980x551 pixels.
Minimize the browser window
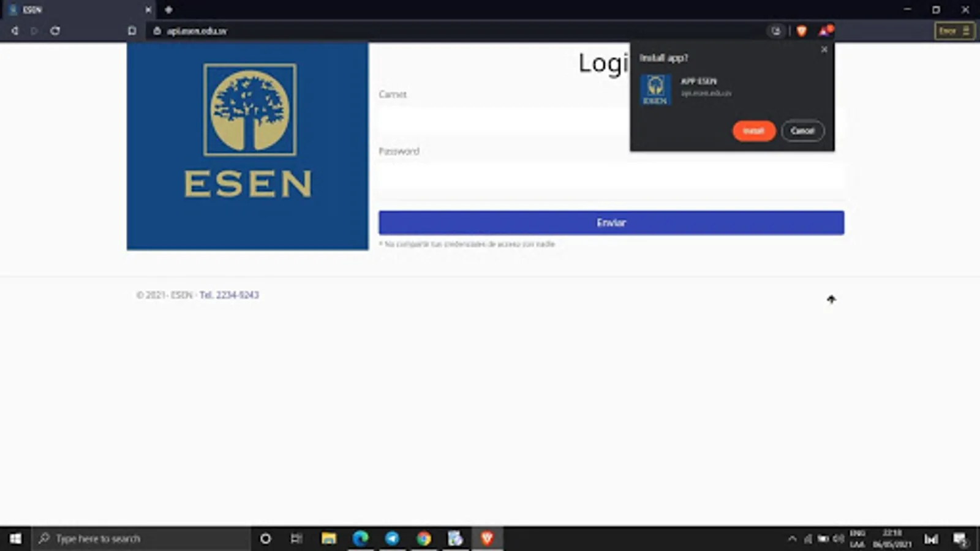(x=908, y=10)
